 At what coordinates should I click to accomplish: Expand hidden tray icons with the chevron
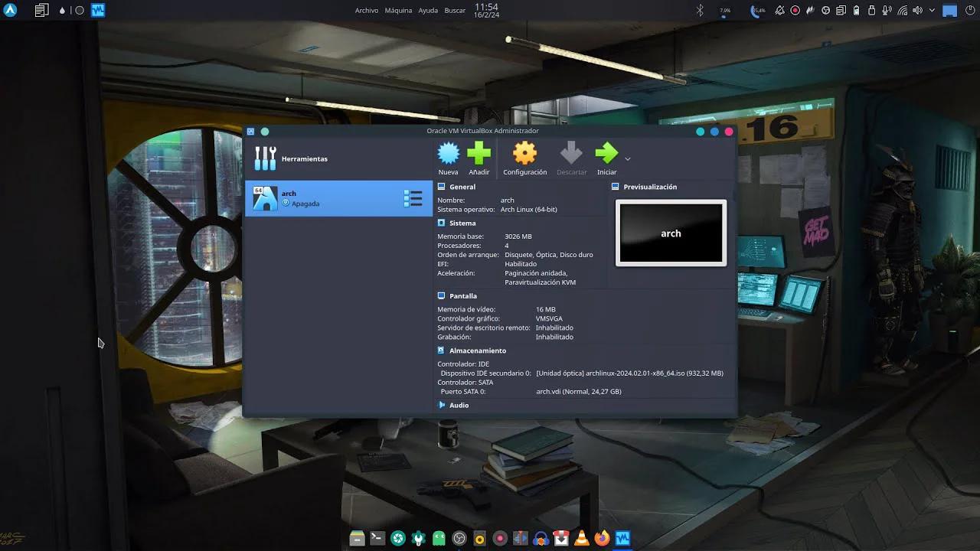click(x=931, y=10)
